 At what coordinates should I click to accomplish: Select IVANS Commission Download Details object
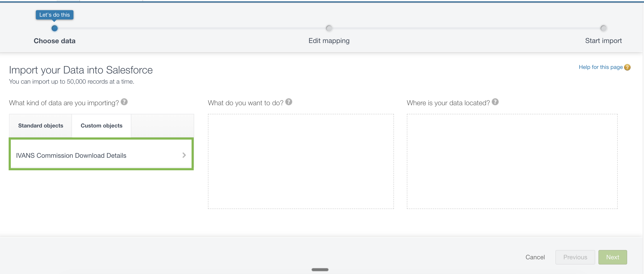point(101,154)
